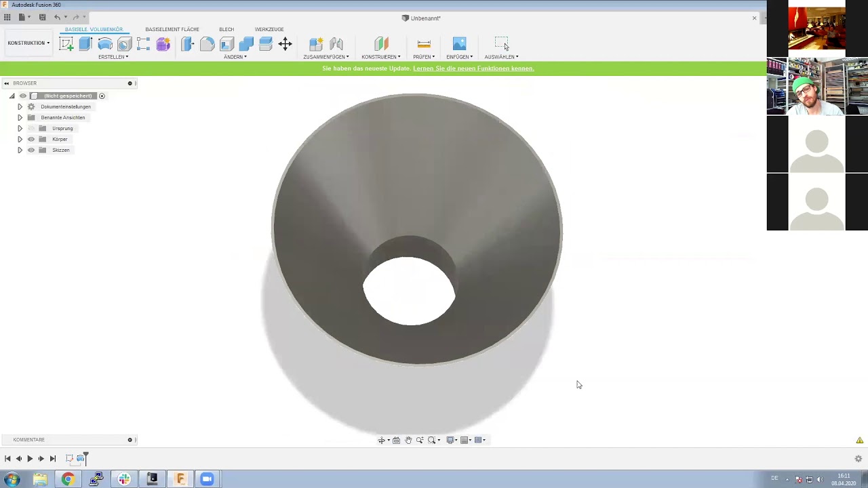The image size is (868, 488).
Task: Select the Offset Face icon
Action: [x=266, y=44]
